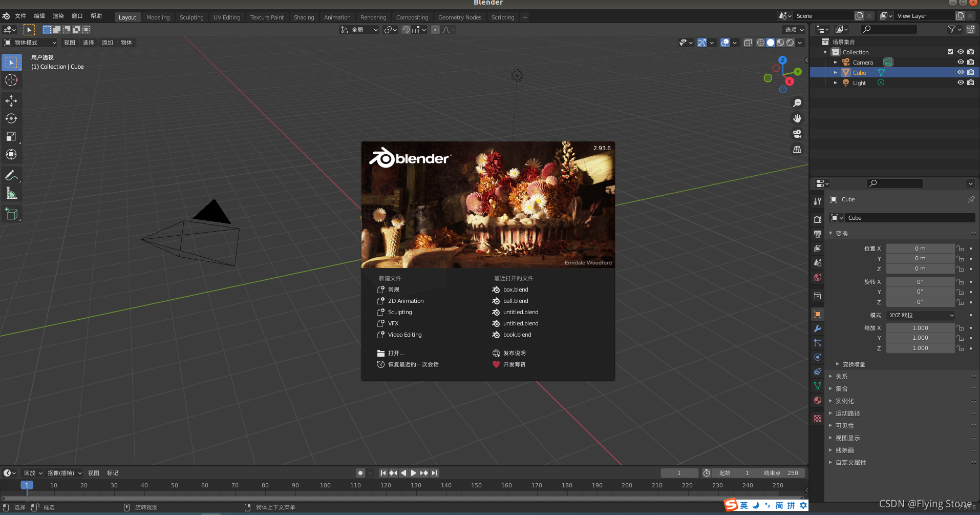Enable wireframe viewport shading
The width and height of the screenshot is (980, 515).
coord(761,43)
